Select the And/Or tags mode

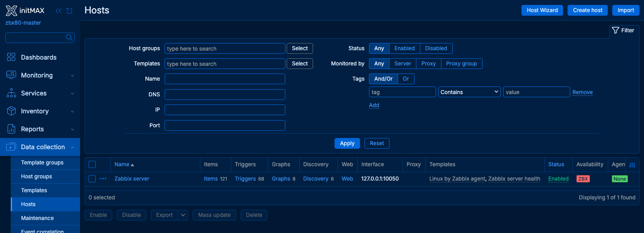coord(383,79)
